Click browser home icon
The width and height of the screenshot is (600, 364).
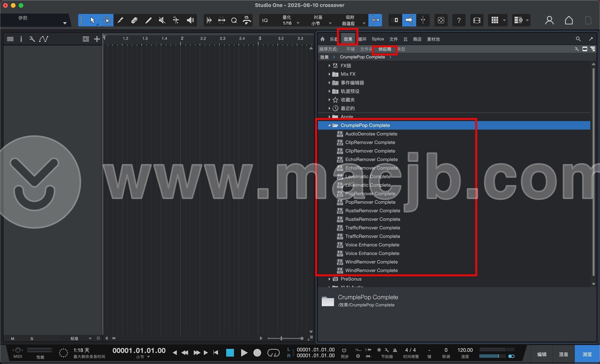coord(322,39)
